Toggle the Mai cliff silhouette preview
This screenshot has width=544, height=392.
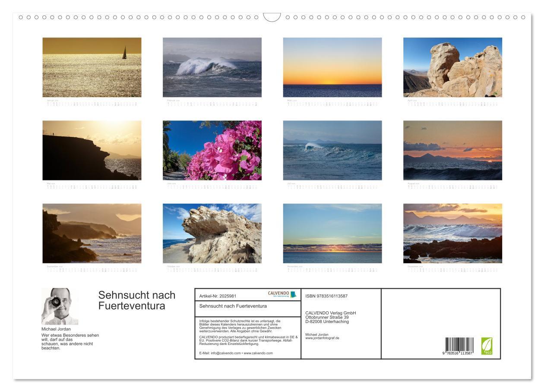(x=92, y=150)
